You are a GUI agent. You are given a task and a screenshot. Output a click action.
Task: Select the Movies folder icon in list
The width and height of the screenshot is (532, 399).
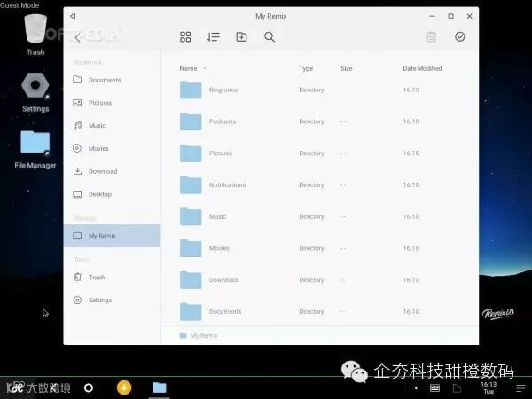click(191, 248)
